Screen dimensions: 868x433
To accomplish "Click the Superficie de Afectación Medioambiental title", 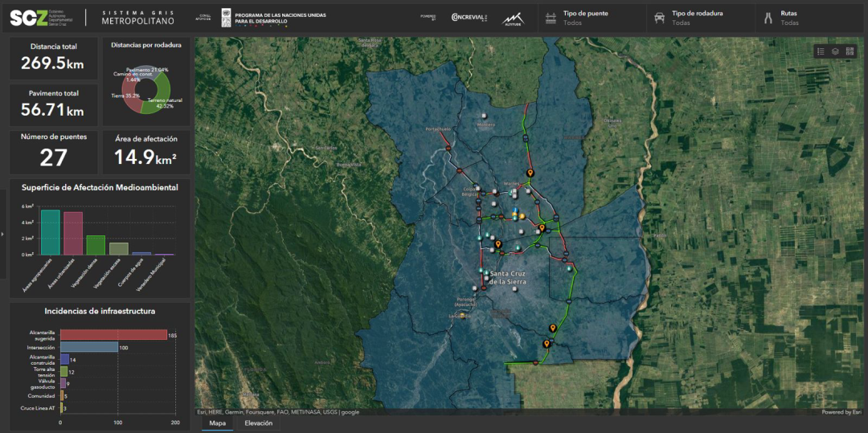I will [100, 187].
